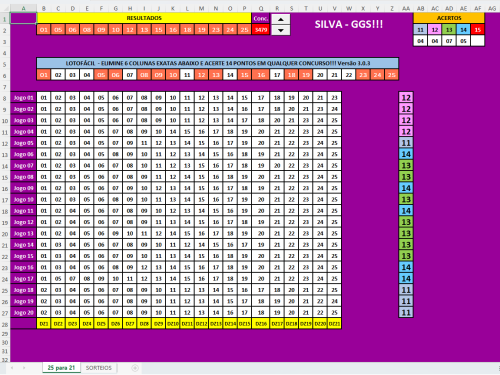Click the SILVA - GGS!!! title text
This screenshot has width=500, height=375.
tap(349, 24)
